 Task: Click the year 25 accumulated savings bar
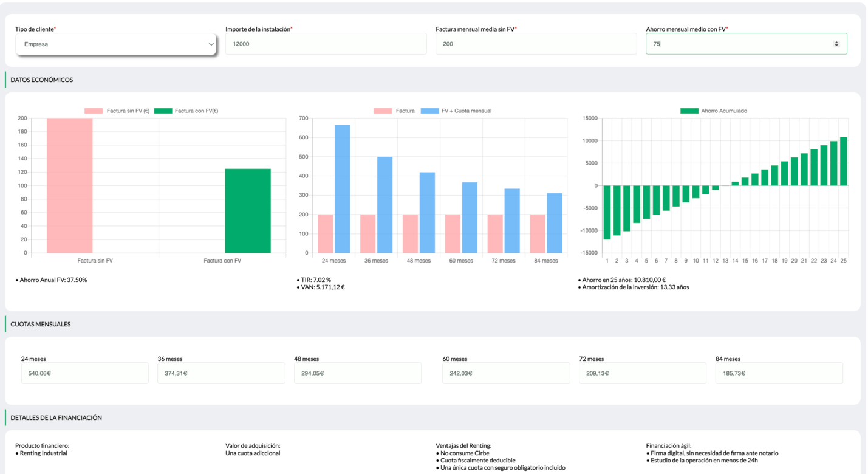pyautogui.click(x=843, y=162)
